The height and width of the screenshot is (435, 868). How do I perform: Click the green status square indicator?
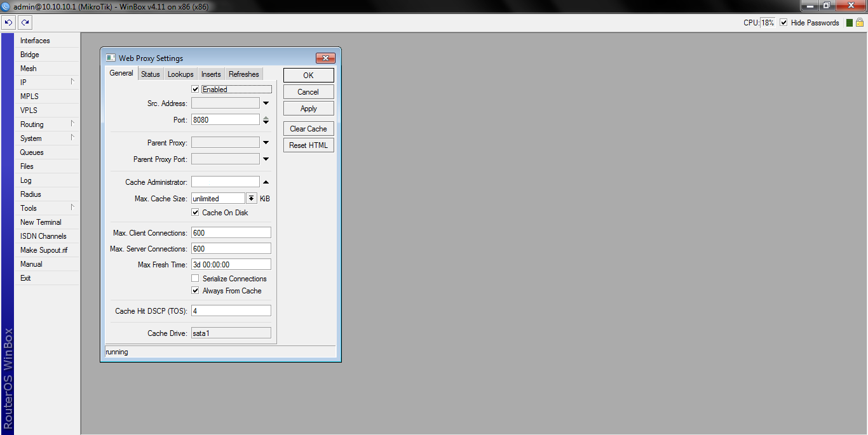850,23
